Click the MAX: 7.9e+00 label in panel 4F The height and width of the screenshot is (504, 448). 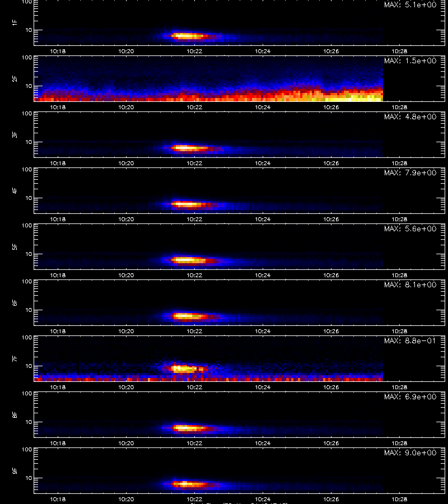click(x=410, y=172)
